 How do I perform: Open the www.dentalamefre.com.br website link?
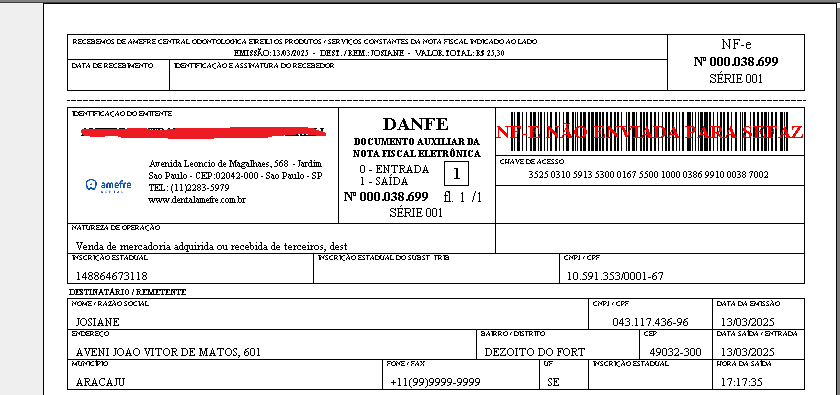pos(197,200)
